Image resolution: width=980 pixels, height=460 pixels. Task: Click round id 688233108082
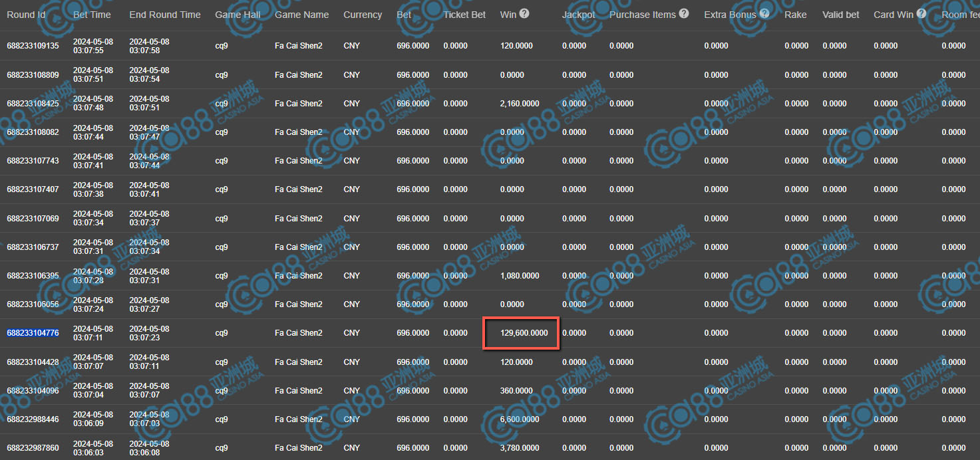33,132
